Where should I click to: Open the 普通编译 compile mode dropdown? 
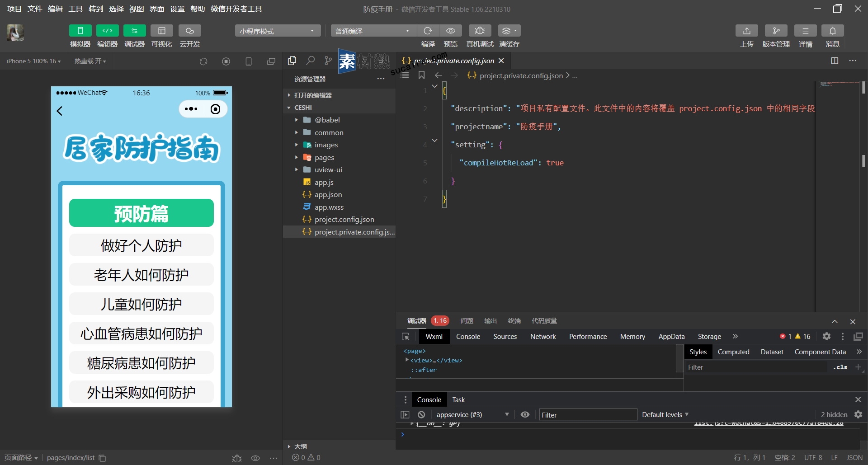(373, 31)
